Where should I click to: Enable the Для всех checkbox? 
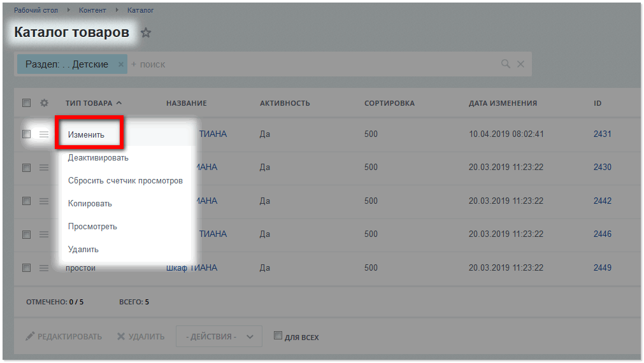coord(278,336)
